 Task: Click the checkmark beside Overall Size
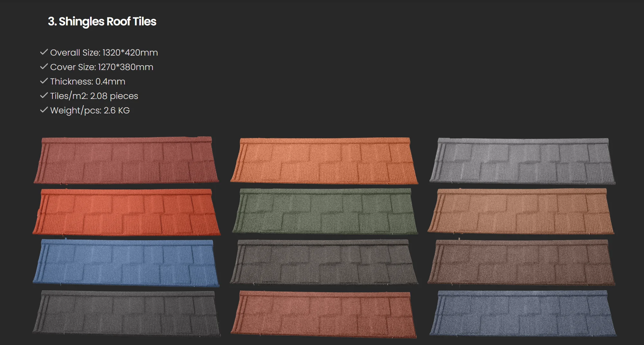[44, 52]
